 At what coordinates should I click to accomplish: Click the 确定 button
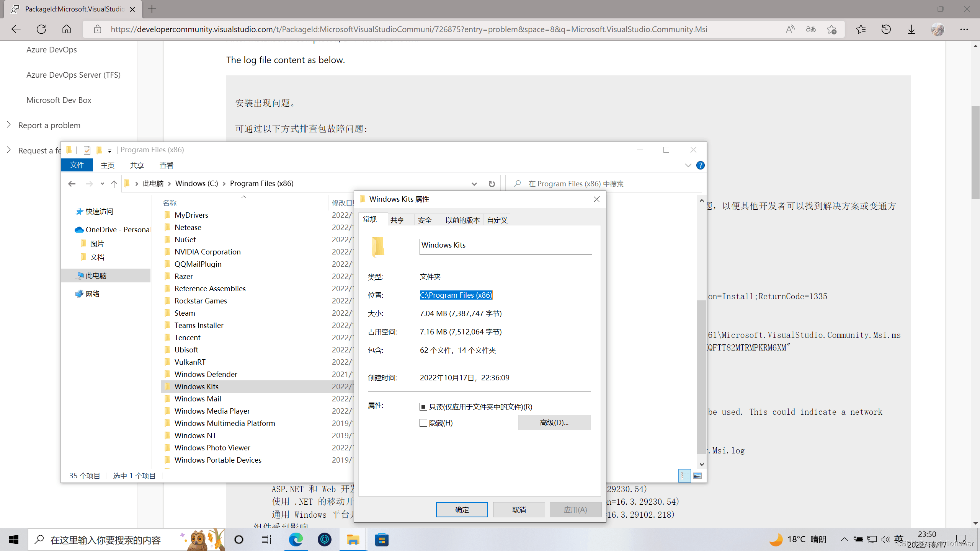pyautogui.click(x=462, y=510)
